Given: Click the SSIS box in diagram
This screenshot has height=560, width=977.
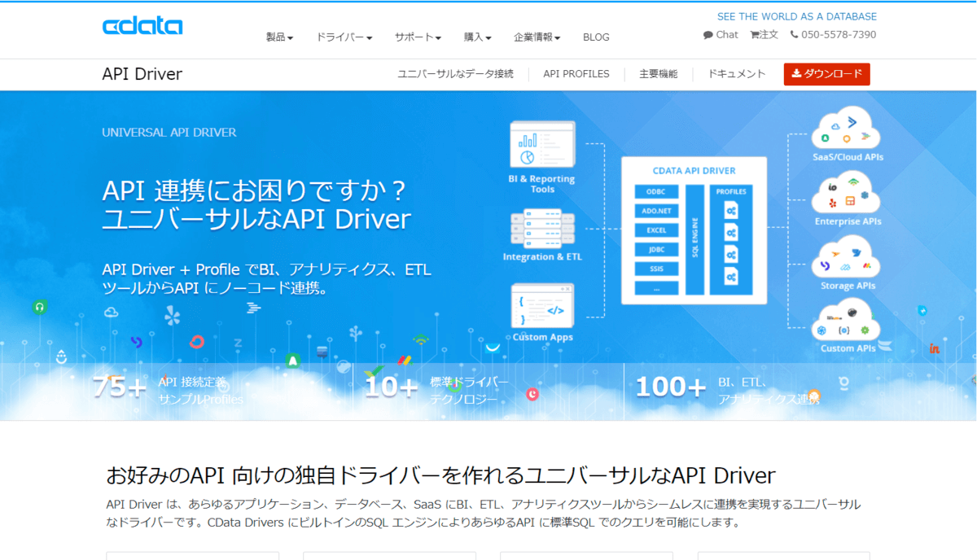Looking at the screenshot, I should pos(656,269).
